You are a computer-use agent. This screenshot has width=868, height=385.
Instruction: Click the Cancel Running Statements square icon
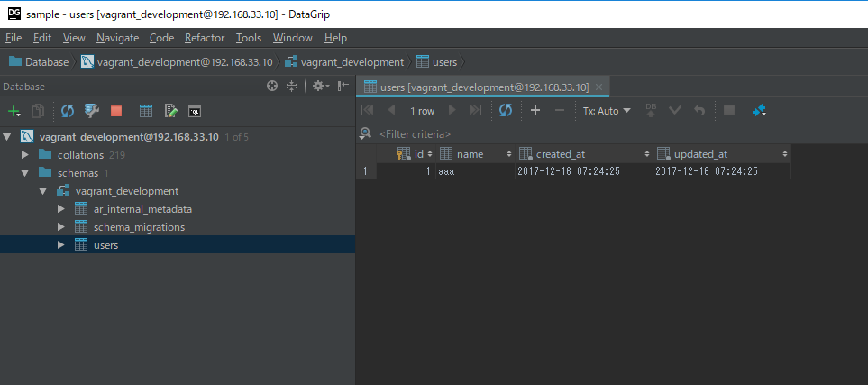pos(729,110)
